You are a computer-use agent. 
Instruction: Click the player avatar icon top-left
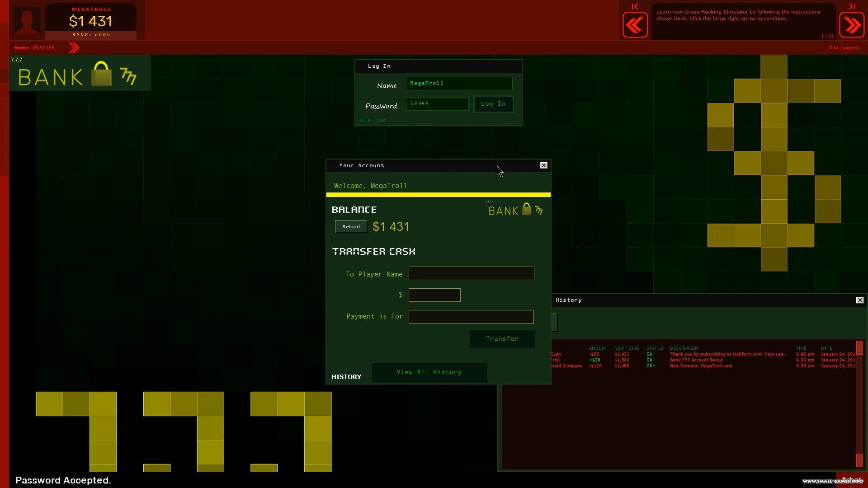[x=27, y=21]
